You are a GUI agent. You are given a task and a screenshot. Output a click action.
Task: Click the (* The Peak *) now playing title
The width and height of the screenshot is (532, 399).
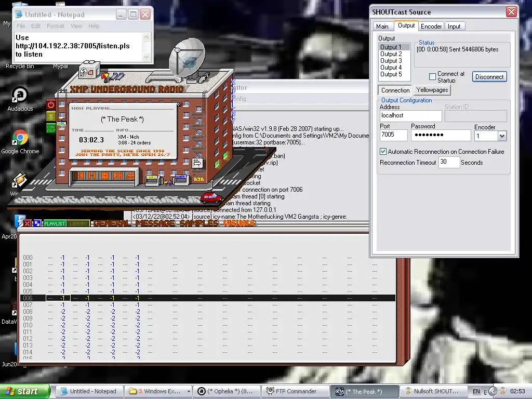pyautogui.click(x=122, y=119)
